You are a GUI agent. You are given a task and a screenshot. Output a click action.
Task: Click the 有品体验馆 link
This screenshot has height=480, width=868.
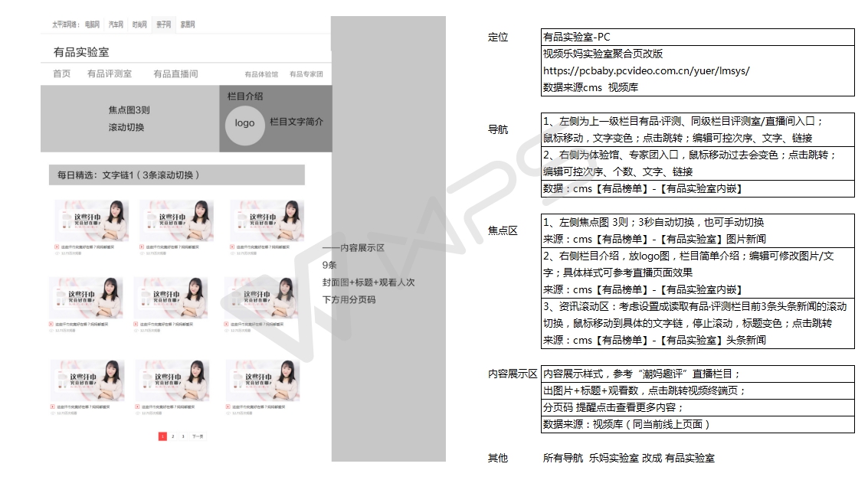[x=261, y=75]
